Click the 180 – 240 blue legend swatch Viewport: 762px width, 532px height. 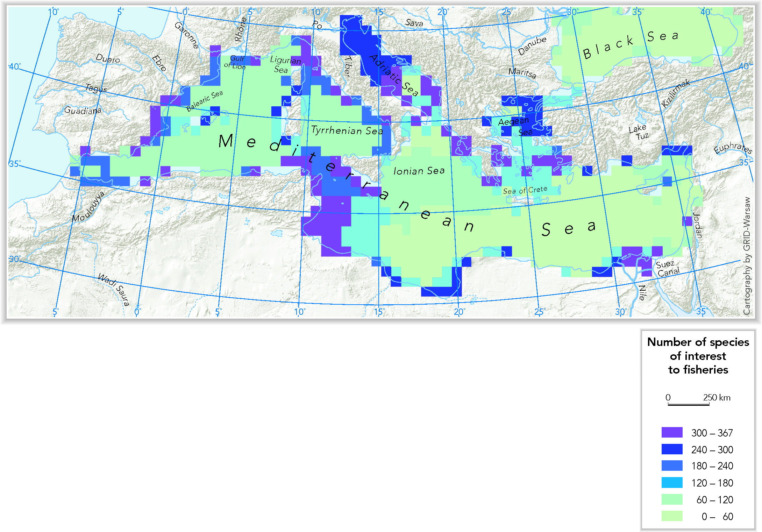click(x=671, y=466)
